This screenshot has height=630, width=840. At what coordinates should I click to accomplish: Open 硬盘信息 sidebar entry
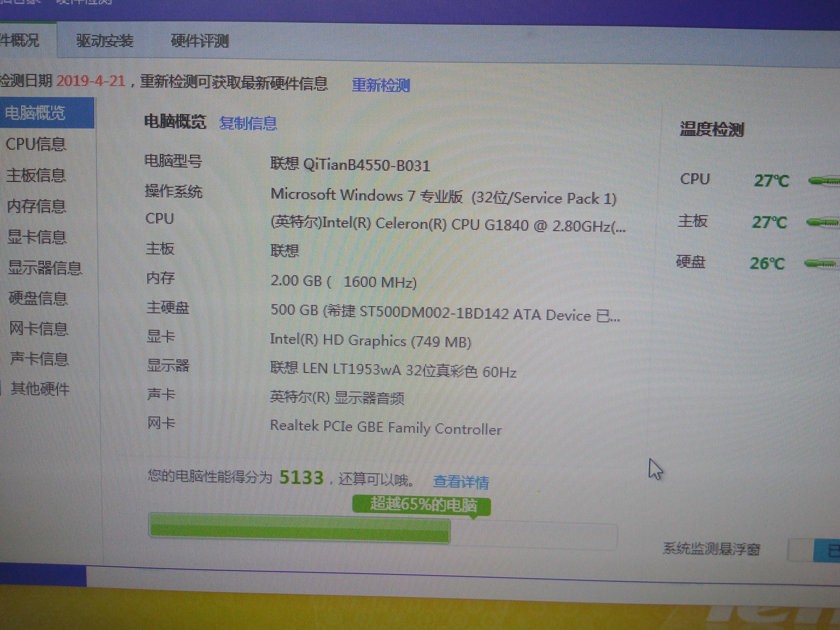pos(38,298)
